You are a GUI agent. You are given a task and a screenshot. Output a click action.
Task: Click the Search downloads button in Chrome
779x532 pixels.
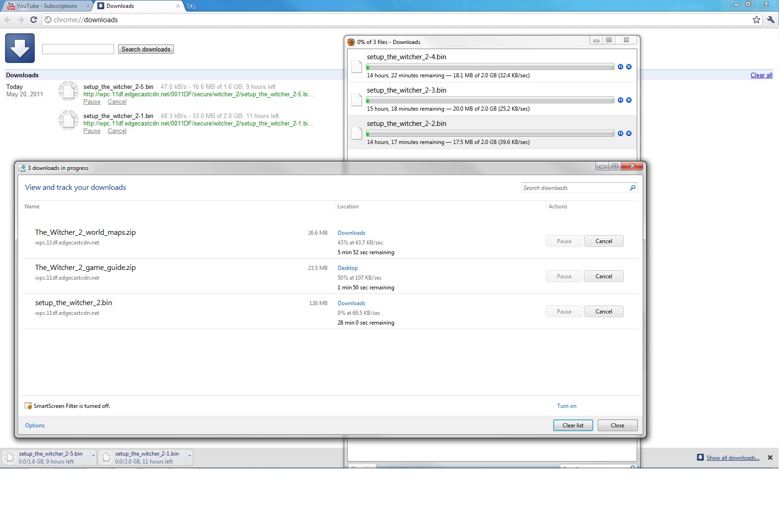pos(146,49)
